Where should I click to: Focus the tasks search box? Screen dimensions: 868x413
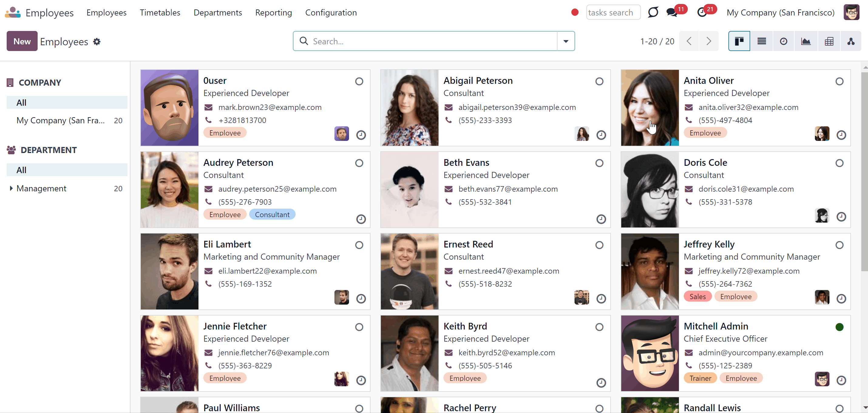click(613, 12)
